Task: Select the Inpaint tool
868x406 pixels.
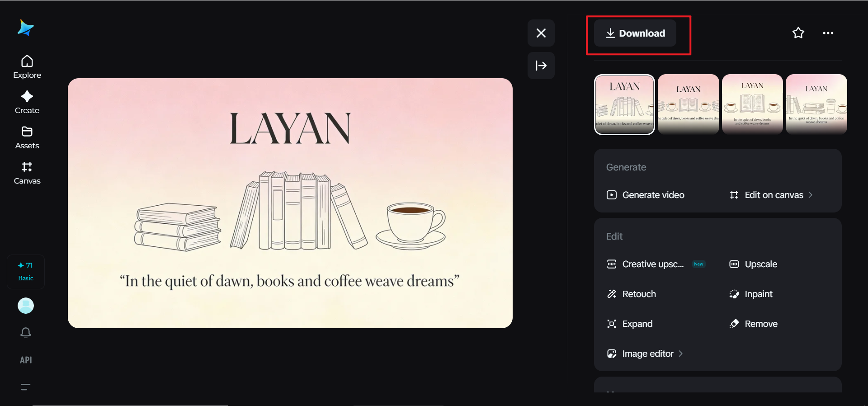Action: 751,294
